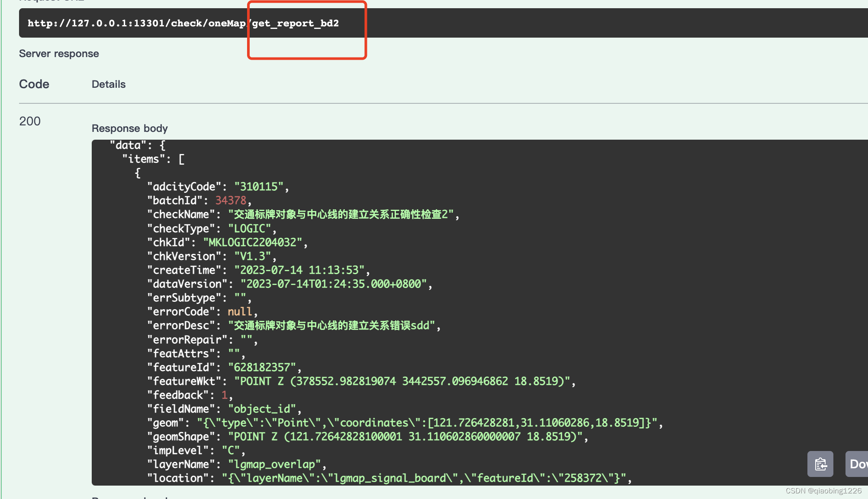Click the Server response section header

click(x=58, y=54)
